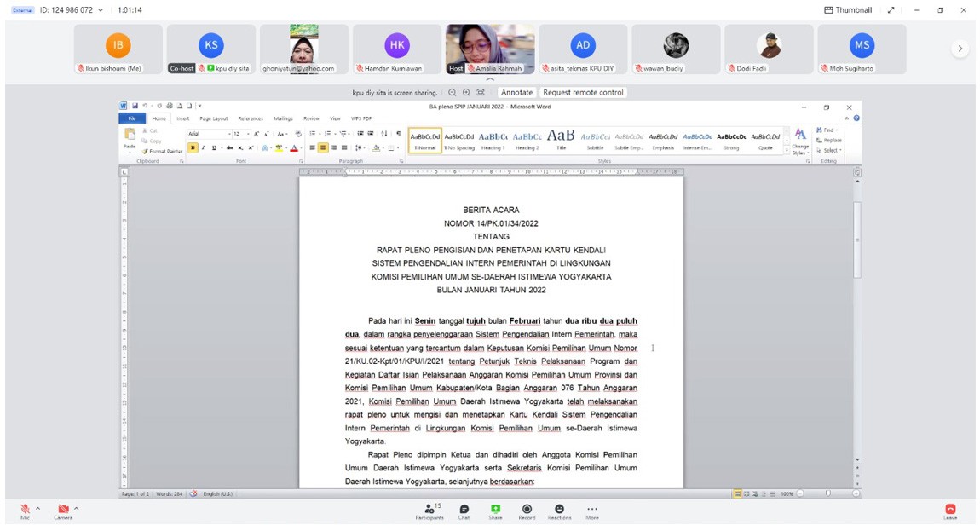980x525 pixels.
Task: Zoom in on the shared screen
Action: [466, 92]
